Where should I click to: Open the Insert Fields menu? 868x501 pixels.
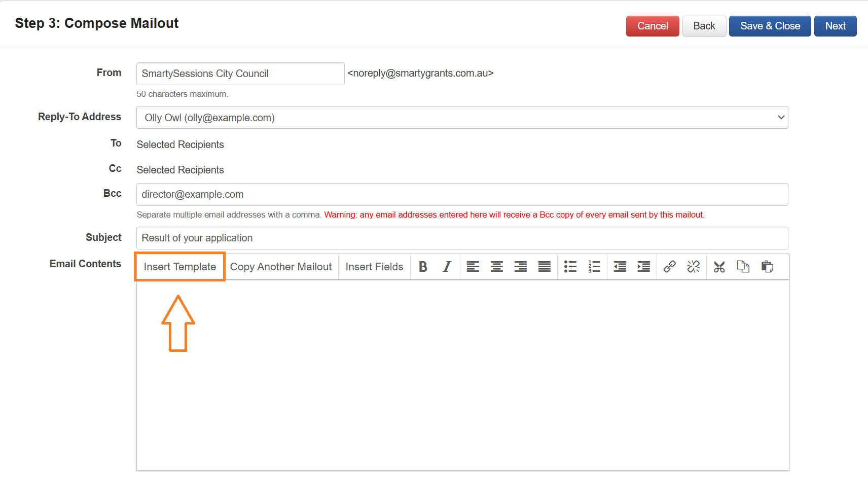pyautogui.click(x=374, y=267)
